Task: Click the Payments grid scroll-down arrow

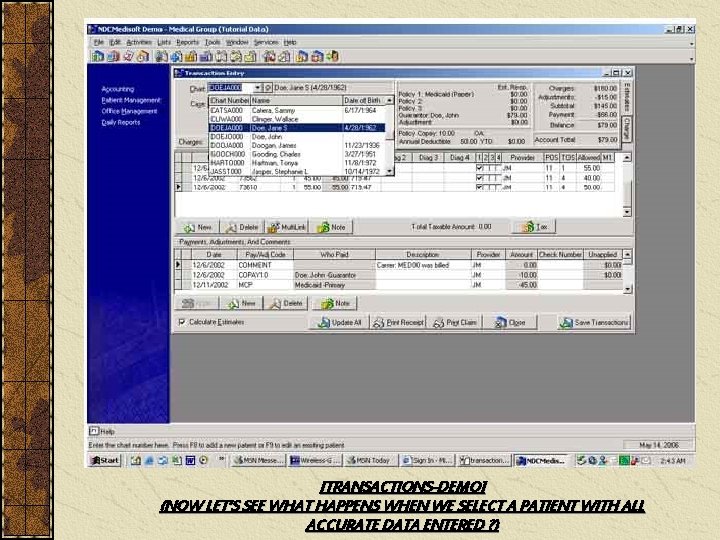Action: (627, 289)
